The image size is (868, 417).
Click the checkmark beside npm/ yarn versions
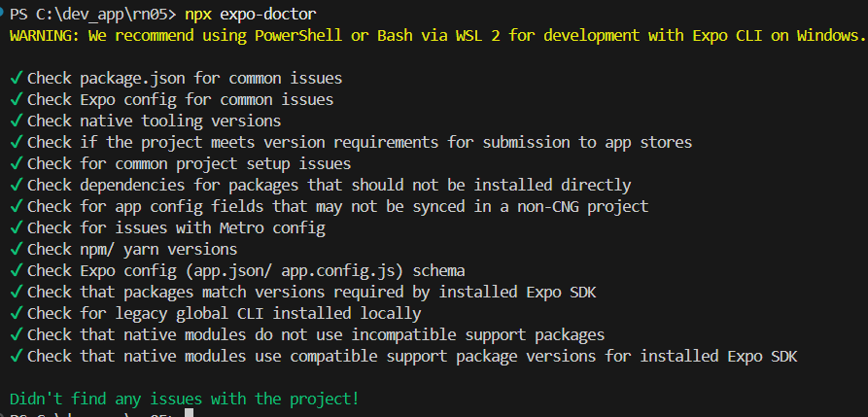(x=17, y=249)
